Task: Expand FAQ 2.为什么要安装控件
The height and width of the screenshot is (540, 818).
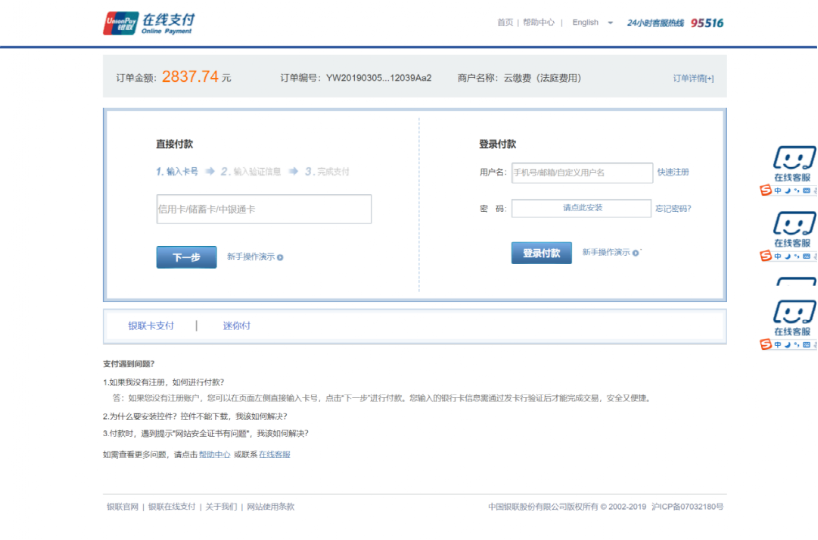Action: 195,416
